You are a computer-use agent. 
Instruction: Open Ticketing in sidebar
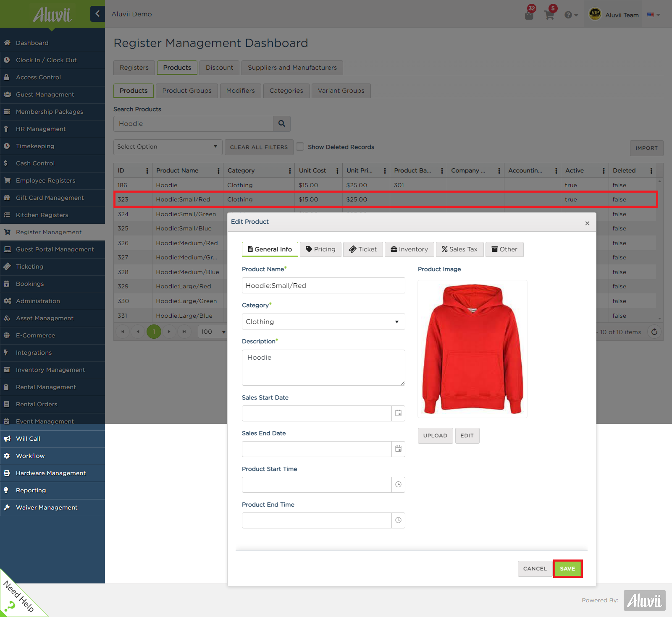tap(52, 267)
